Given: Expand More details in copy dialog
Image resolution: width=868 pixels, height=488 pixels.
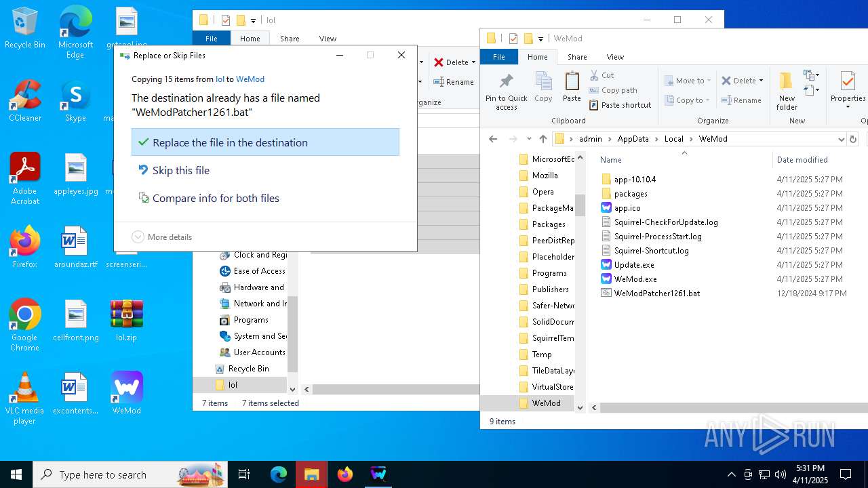Looking at the screenshot, I should (162, 237).
